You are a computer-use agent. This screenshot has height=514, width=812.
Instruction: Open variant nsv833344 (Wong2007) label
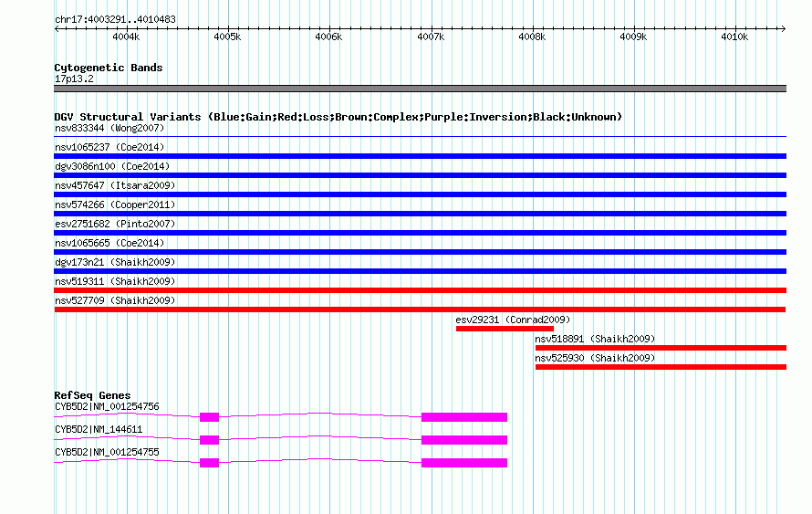pos(109,128)
